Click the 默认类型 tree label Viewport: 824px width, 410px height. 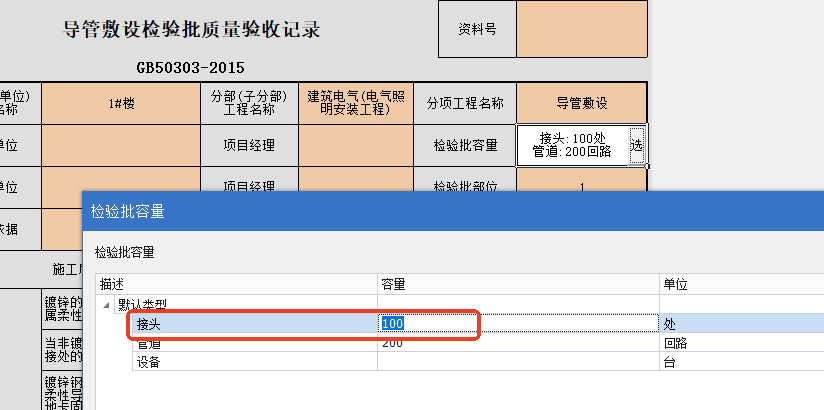point(142,305)
